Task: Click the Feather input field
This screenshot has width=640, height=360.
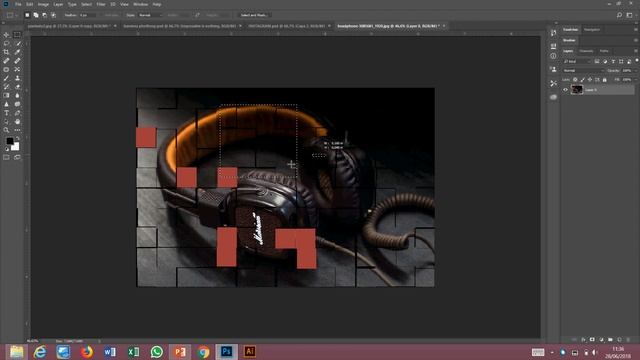Action: (87, 15)
